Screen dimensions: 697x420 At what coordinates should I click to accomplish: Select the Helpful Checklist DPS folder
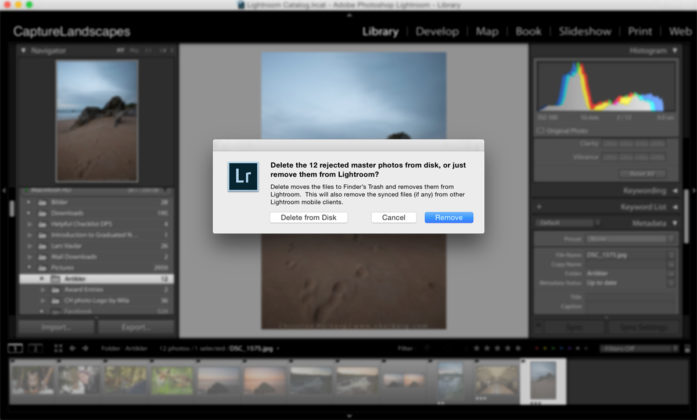[x=96, y=224]
